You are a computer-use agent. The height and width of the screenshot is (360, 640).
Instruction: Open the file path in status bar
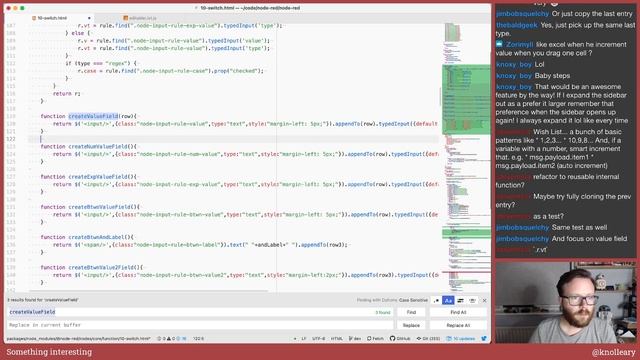click(79, 339)
